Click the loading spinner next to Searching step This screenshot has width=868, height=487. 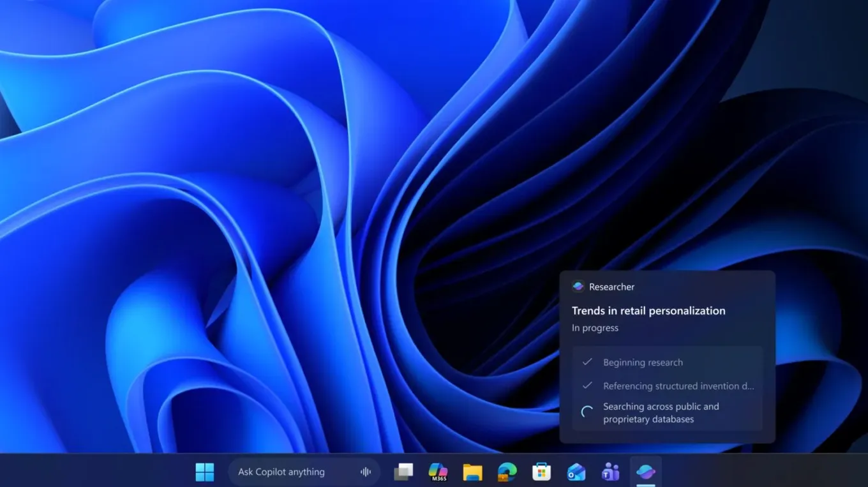587,412
